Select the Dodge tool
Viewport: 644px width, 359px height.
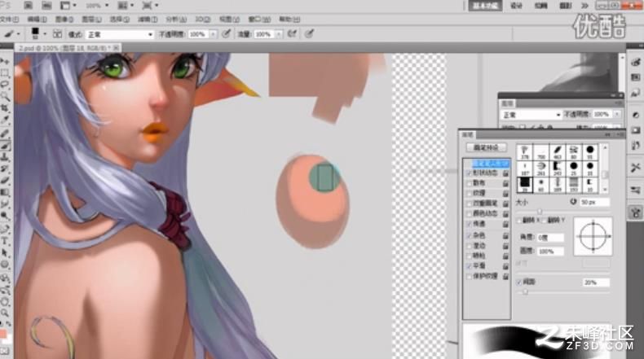point(5,217)
